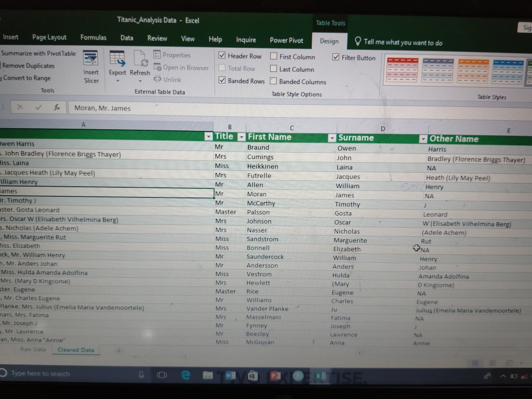Apply the gray table style swatch
Screen dimensions: 532x399
tap(437, 71)
